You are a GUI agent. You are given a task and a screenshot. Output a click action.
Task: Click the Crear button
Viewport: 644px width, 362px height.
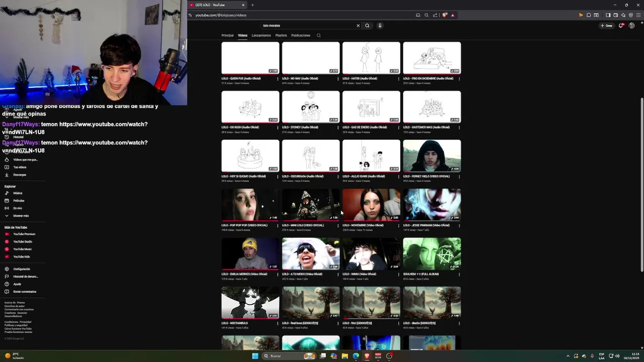(606, 26)
